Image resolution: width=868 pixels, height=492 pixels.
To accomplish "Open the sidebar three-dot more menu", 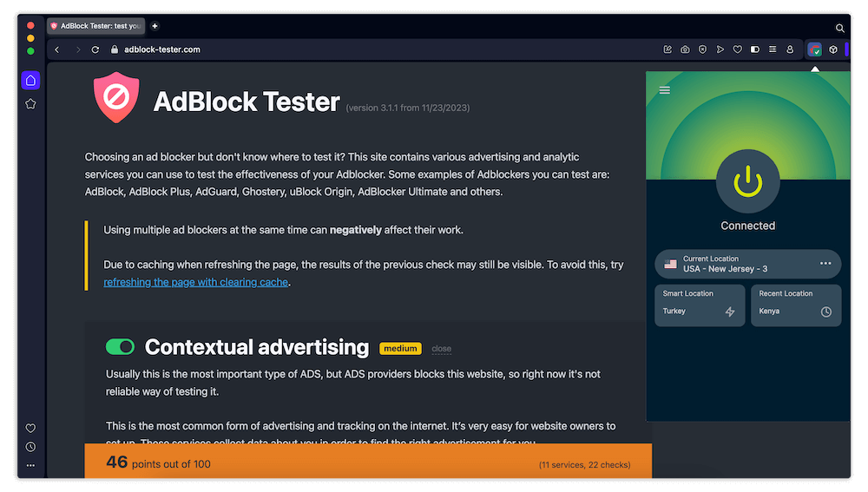I will point(30,465).
